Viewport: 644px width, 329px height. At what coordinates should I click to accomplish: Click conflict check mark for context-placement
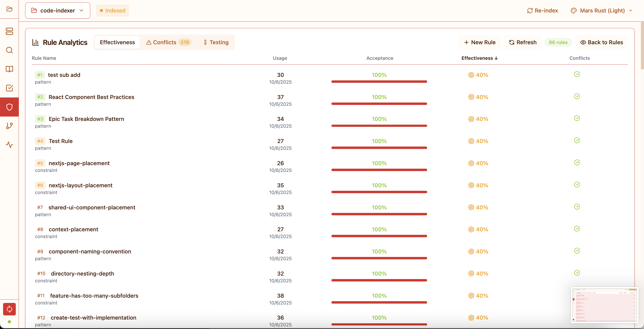577,228
